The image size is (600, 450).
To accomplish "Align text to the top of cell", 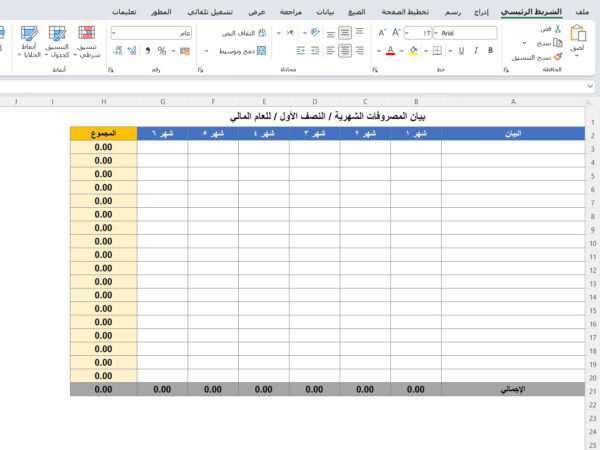I will click(359, 32).
